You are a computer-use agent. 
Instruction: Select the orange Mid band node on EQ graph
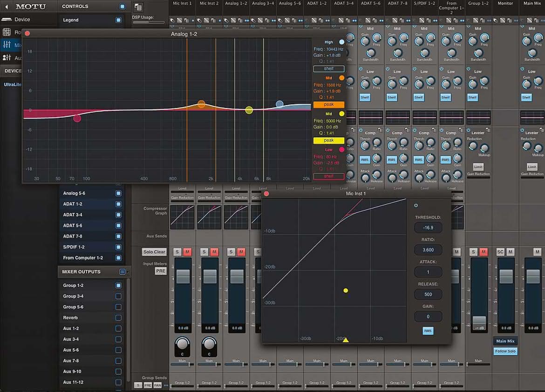tap(201, 103)
